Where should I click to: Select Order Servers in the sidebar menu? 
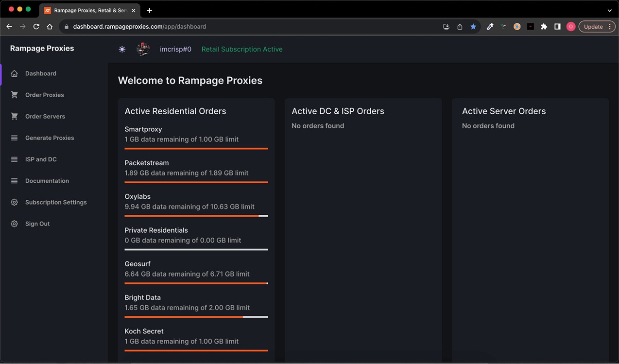click(x=15, y=116)
